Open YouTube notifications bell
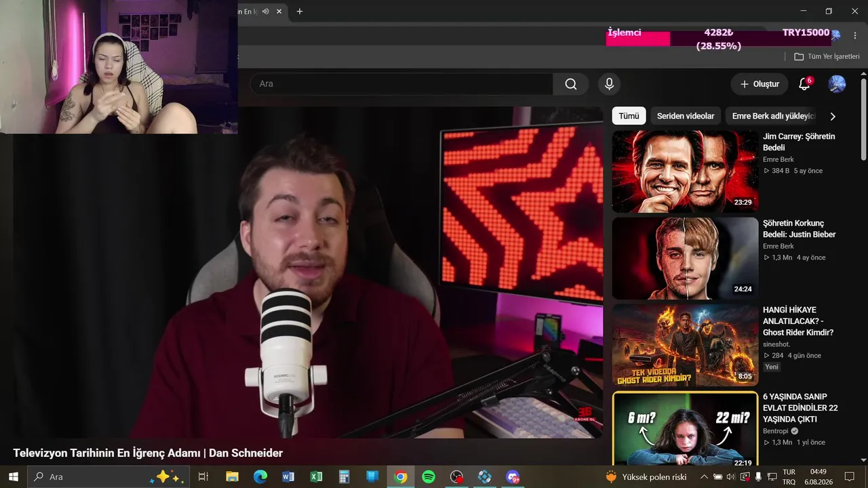The width and height of the screenshot is (868, 488). [804, 84]
